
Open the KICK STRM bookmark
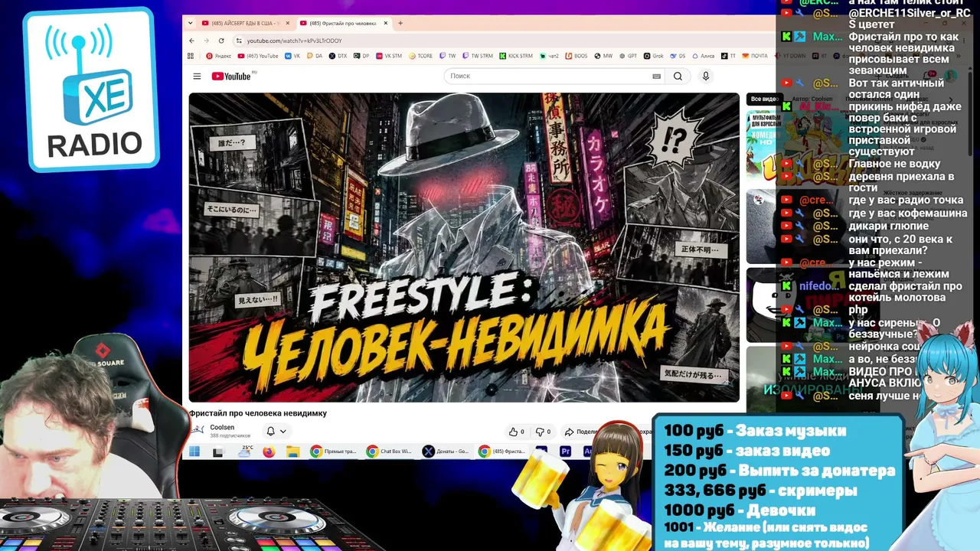click(516, 56)
